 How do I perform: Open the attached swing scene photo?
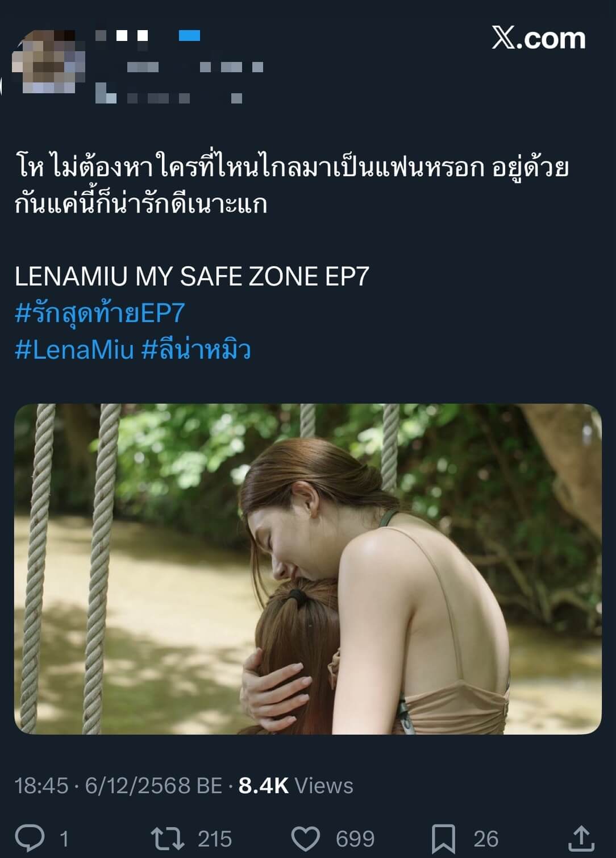tap(308, 569)
